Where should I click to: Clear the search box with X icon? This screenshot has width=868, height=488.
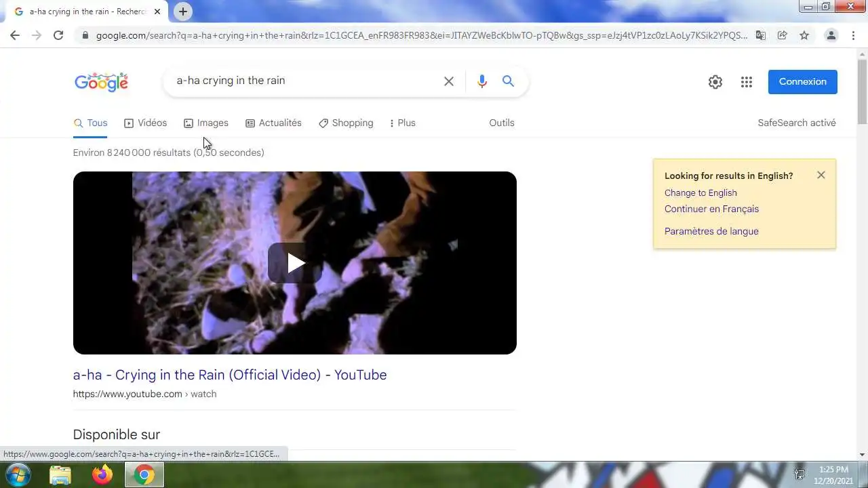(x=449, y=81)
